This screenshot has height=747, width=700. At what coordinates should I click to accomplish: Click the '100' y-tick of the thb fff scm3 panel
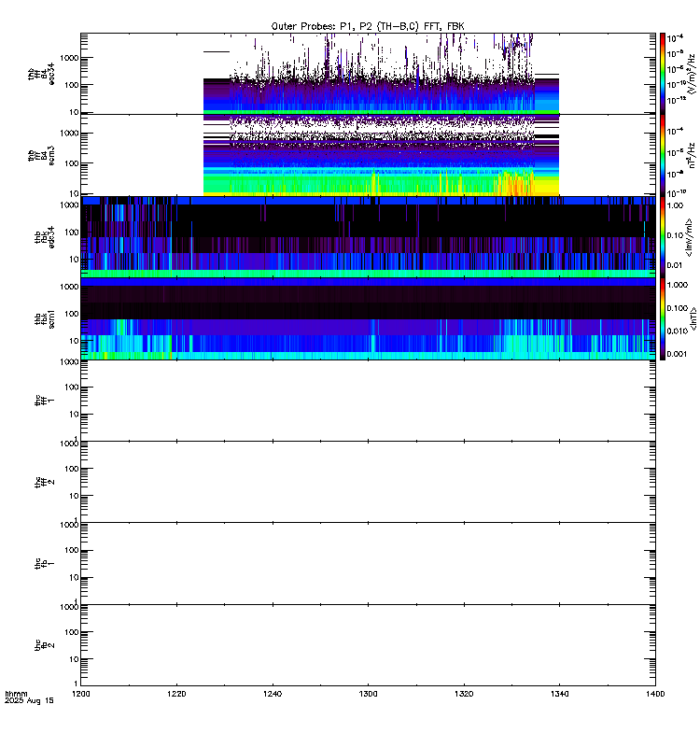[72, 163]
